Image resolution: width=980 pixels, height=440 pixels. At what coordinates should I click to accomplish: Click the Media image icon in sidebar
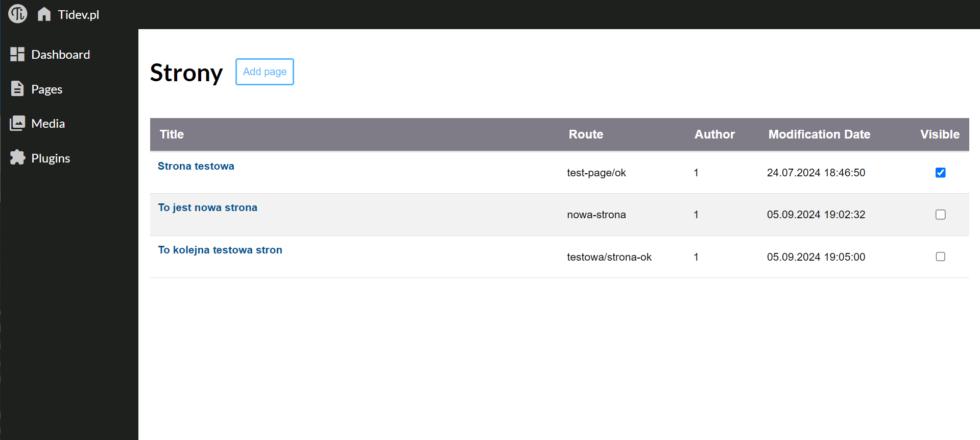point(17,123)
